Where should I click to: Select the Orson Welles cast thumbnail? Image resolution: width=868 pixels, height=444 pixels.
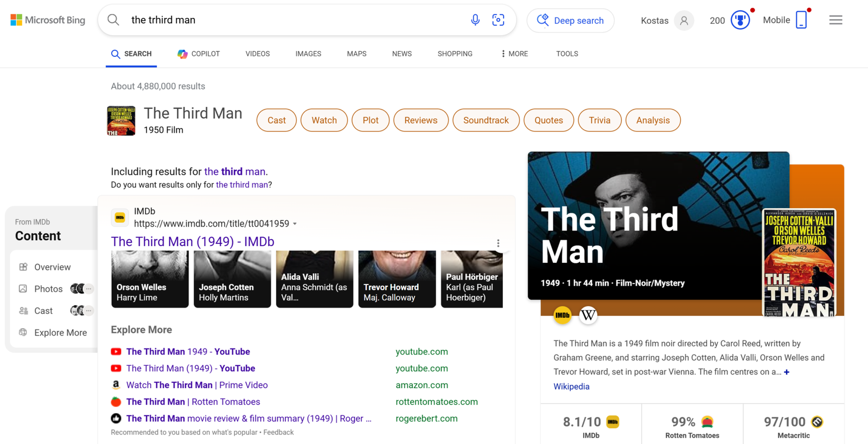[150, 279]
